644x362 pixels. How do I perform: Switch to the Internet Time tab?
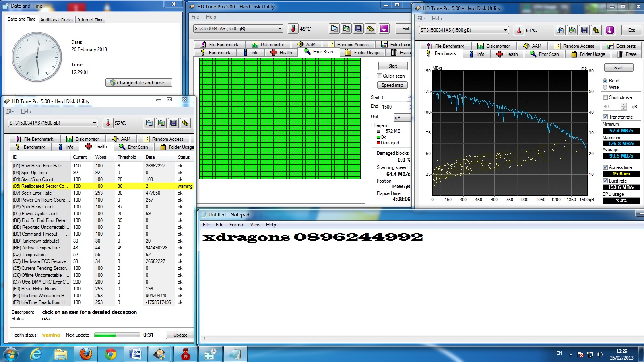(91, 20)
